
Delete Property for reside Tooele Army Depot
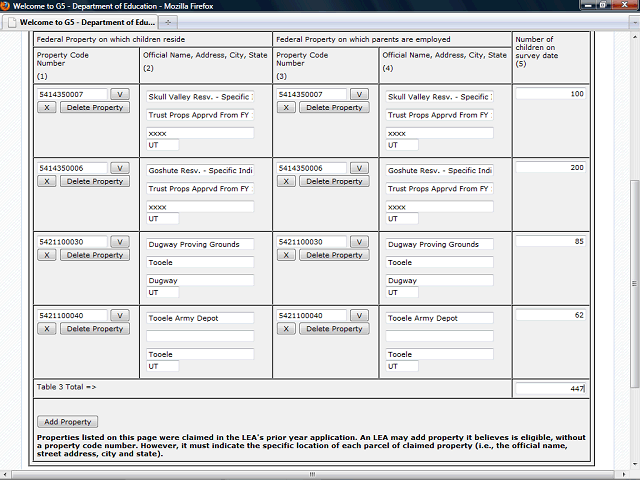(x=95, y=329)
